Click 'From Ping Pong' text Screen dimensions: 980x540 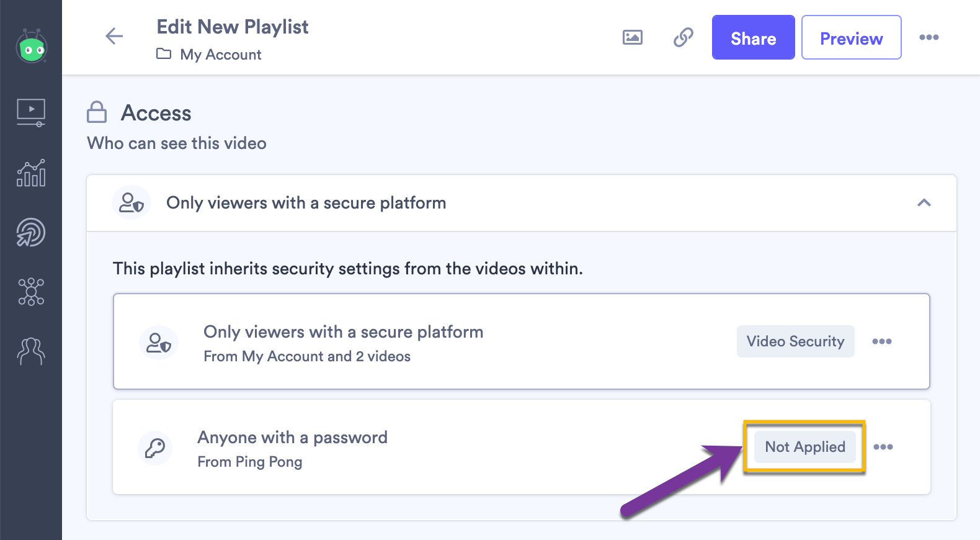click(x=250, y=462)
